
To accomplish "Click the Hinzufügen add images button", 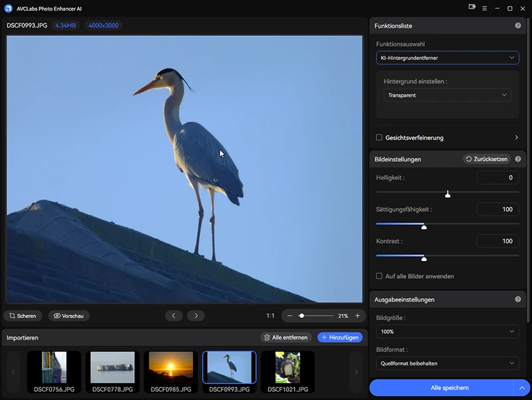I will click(340, 337).
